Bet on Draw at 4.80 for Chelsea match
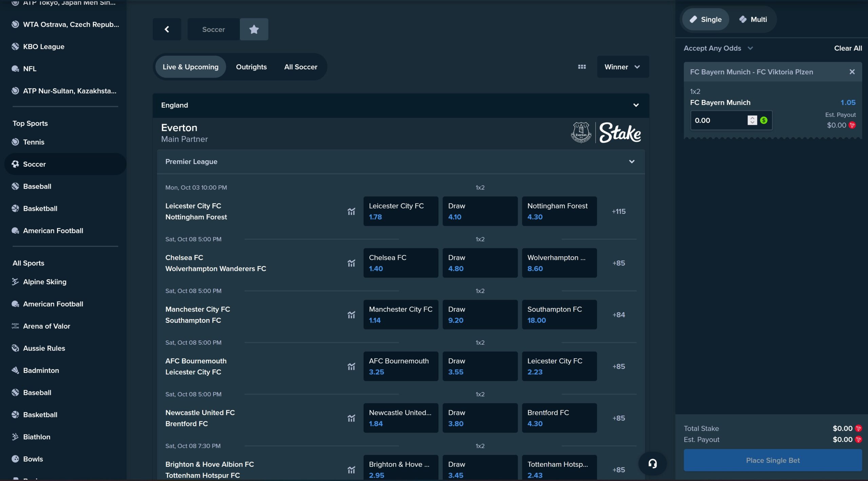868x481 pixels. [x=480, y=263]
